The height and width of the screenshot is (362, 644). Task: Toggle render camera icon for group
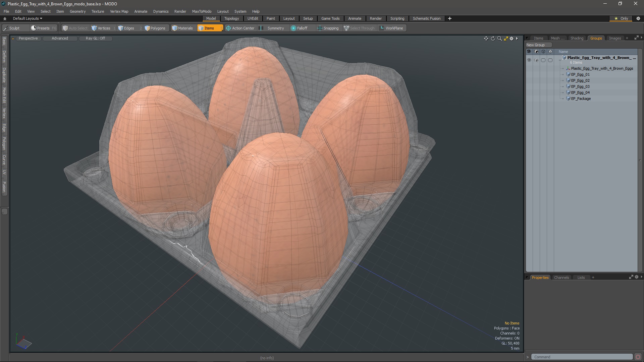coord(536,60)
